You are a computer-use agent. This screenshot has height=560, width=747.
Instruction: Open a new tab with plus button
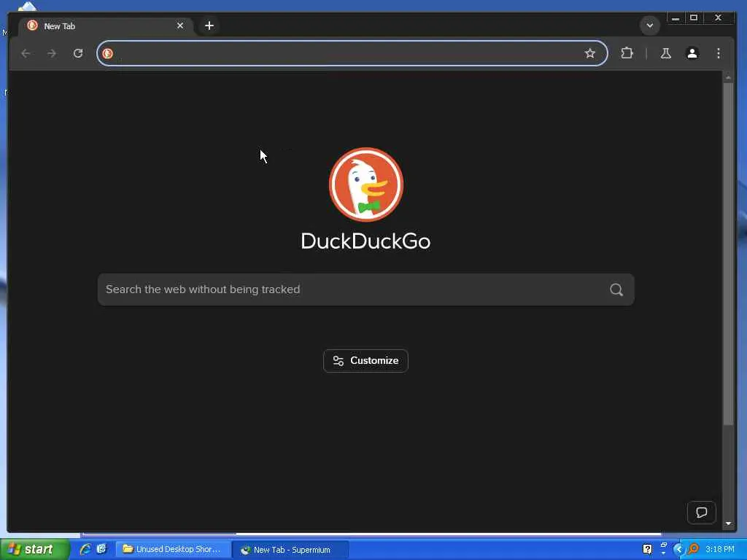209,26
